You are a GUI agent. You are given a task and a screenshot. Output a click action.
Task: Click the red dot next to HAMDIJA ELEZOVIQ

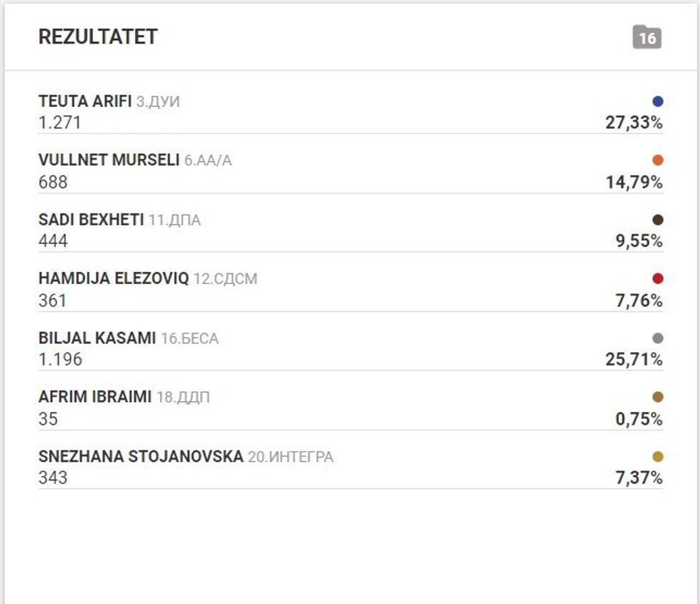coord(657,278)
